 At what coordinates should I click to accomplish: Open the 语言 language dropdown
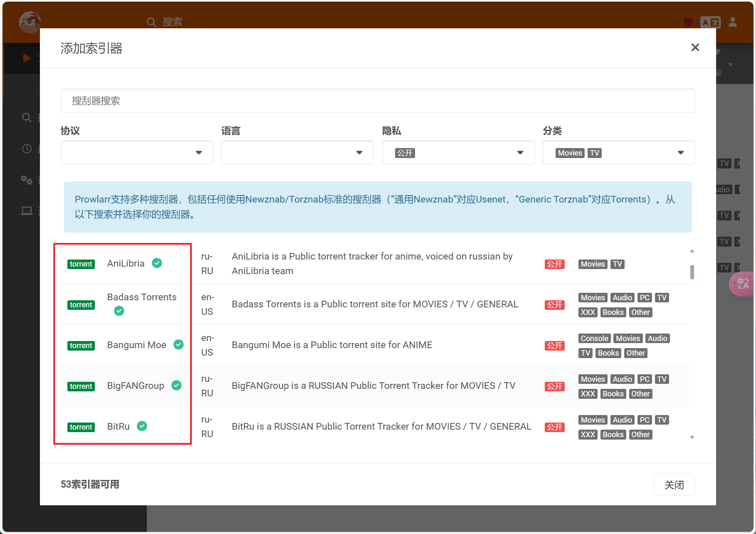pos(297,153)
